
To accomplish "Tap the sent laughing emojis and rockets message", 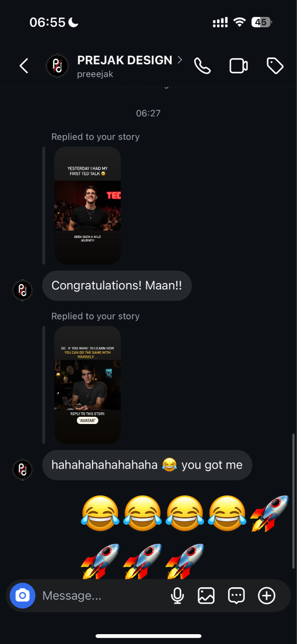I will 185,537.
